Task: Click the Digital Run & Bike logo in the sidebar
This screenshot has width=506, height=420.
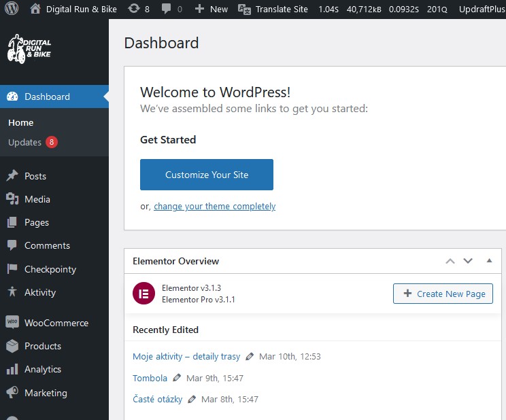Action: (x=29, y=49)
